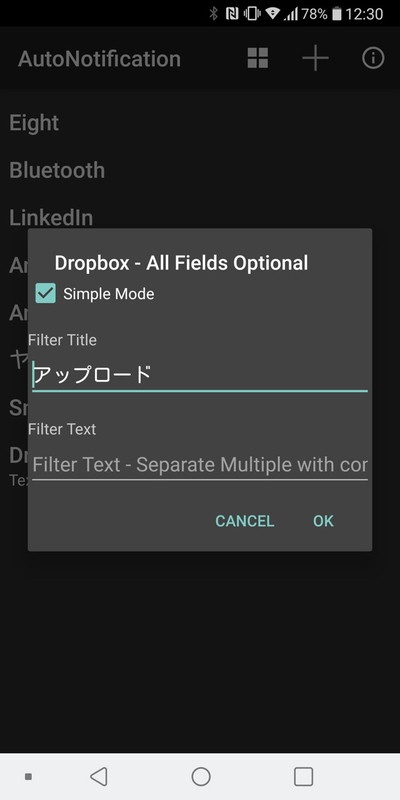Tap the Filter Text label
This screenshot has width=400, height=800.
pos(62,429)
